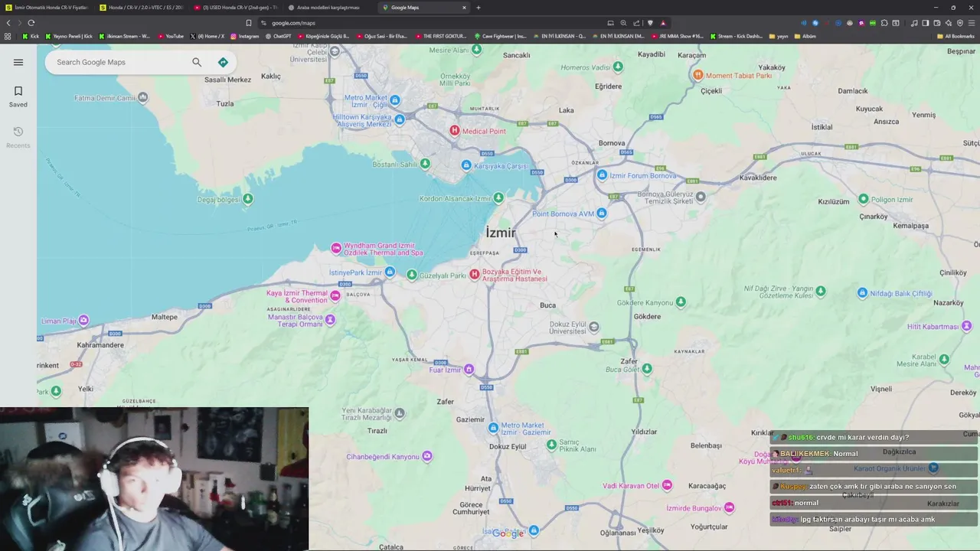Click the Dokuz Eylül Üniversitesi marker
Image resolution: width=980 pixels, height=551 pixels.
[594, 327]
